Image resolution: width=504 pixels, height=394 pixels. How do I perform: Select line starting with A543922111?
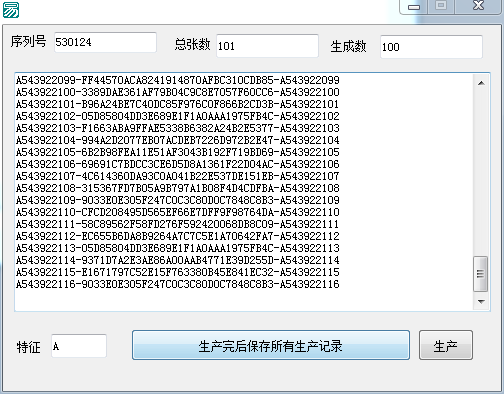(178, 224)
